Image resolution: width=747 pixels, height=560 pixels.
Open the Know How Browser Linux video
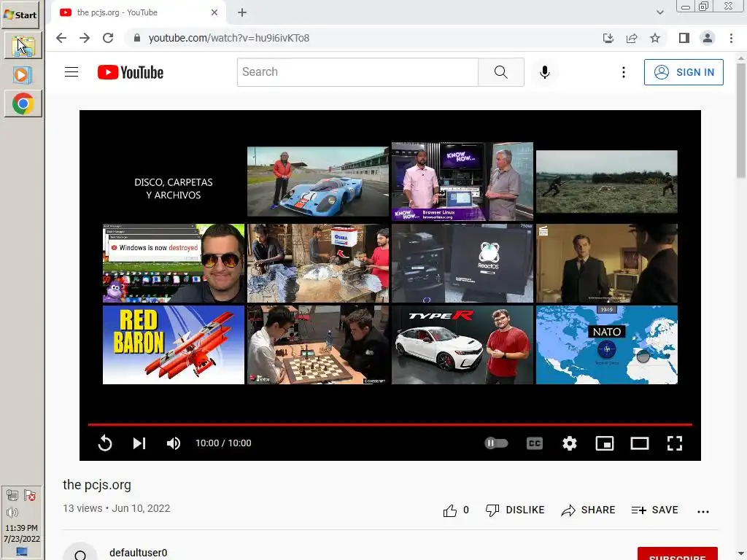pyautogui.click(x=462, y=182)
